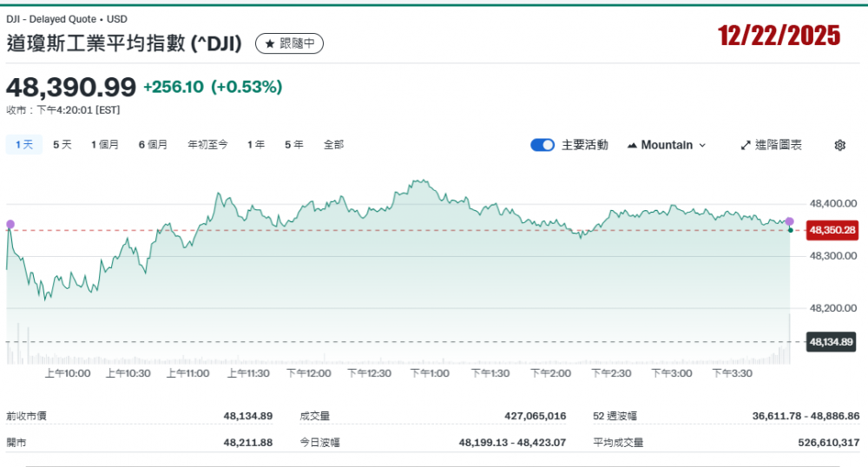This screenshot has width=868, height=467.
Task: Select 年初至今 year-to-date range
Action: [207, 145]
